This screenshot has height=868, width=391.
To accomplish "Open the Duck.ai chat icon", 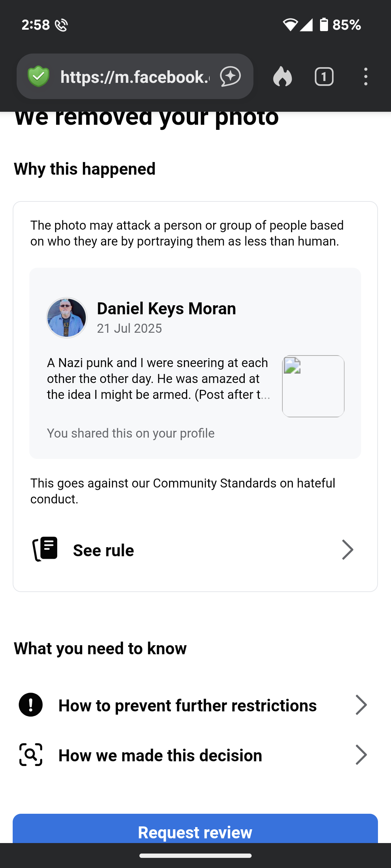I will (x=230, y=77).
